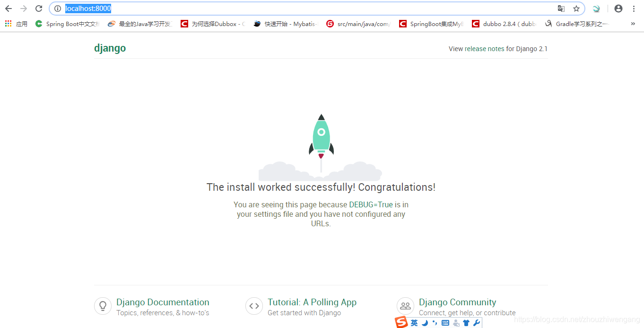The image size is (644, 328).
Task: Click the "Get started with Django" text
Action: [304, 313]
